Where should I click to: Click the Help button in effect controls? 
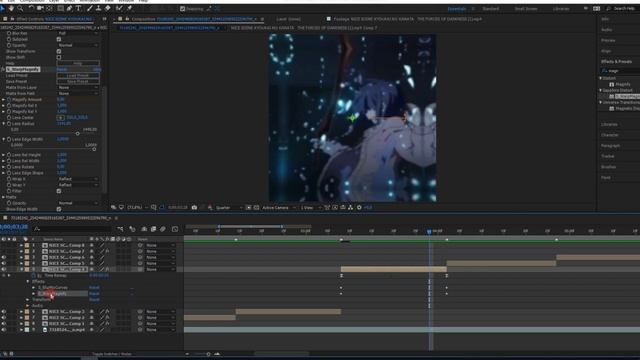point(78,63)
